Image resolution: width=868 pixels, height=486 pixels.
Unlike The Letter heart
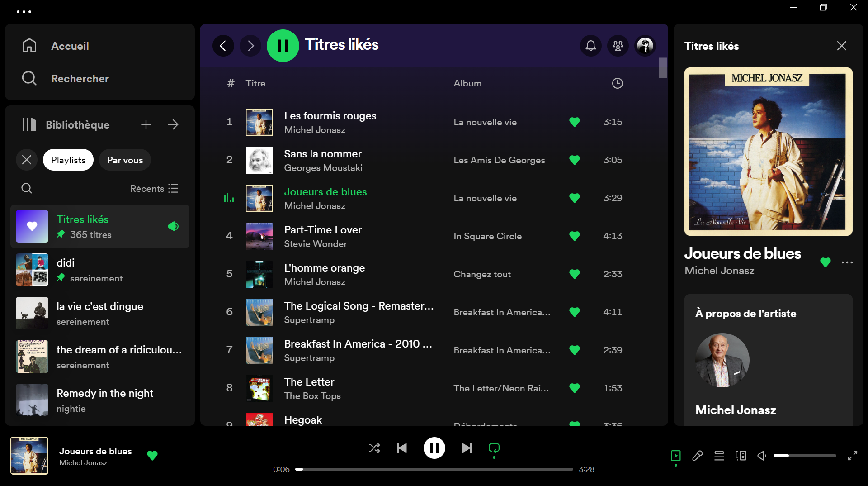pos(575,388)
